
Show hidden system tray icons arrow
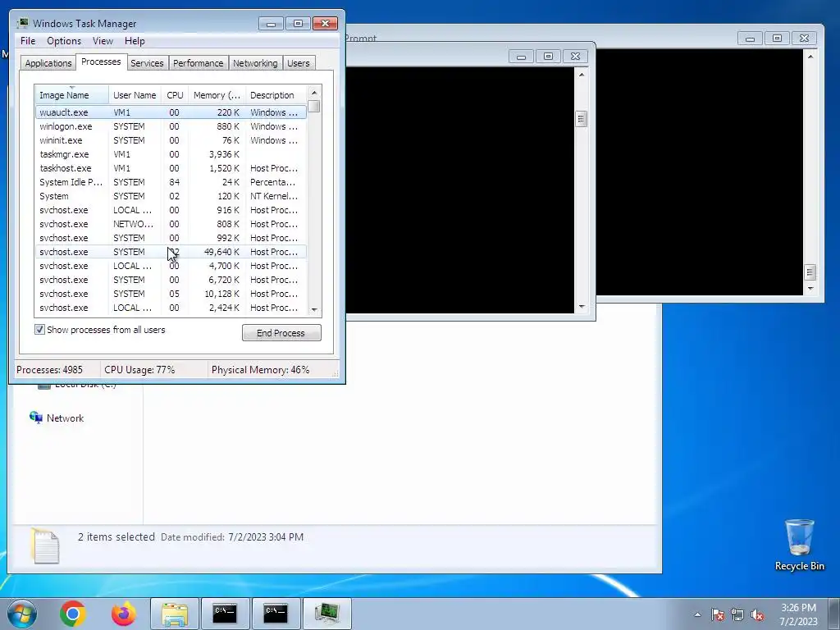click(x=697, y=614)
